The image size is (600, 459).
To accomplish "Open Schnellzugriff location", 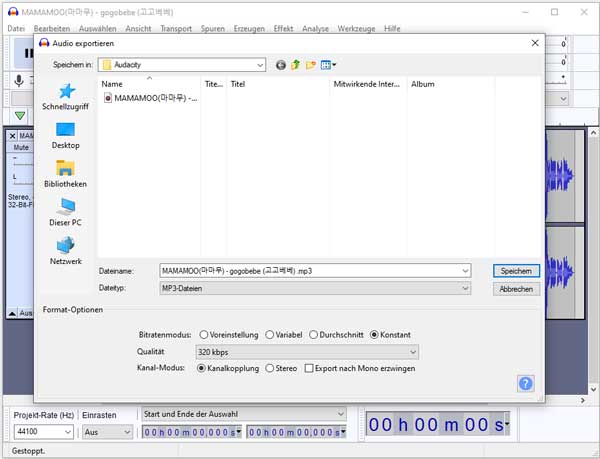I will click(x=65, y=97).
